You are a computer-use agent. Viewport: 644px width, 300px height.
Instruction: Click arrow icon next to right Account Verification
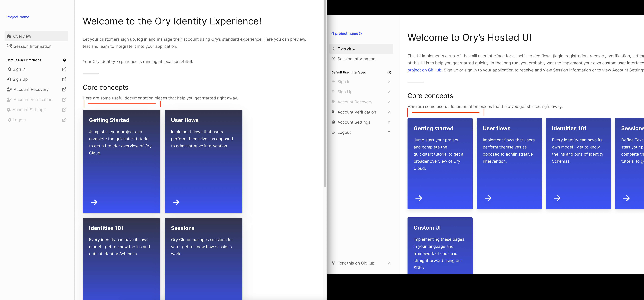click(x=389, y=112)
